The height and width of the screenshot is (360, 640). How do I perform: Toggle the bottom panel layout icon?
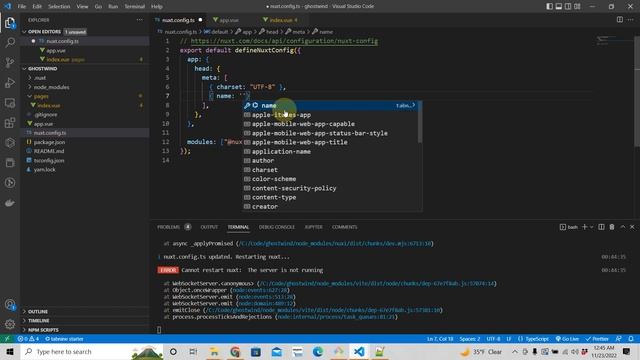pyautogui.click(x=559, y=7)
